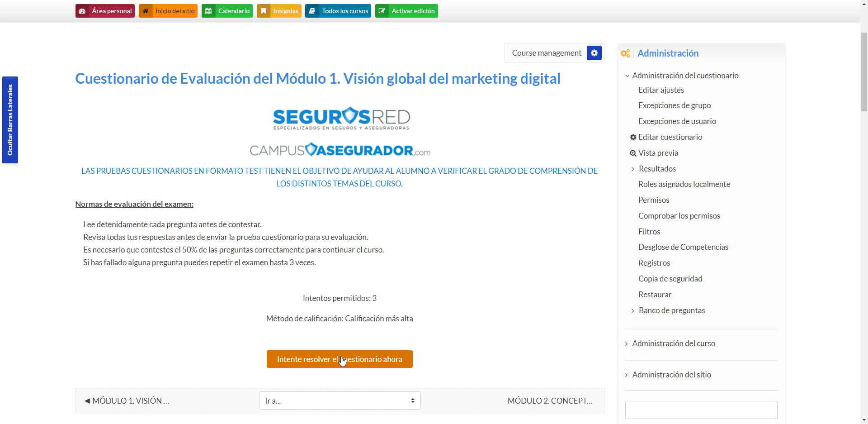This screenshot has width=868, height=424.
Task: Click the empty search field in sidebar
Action: click(x=701, y=410)
